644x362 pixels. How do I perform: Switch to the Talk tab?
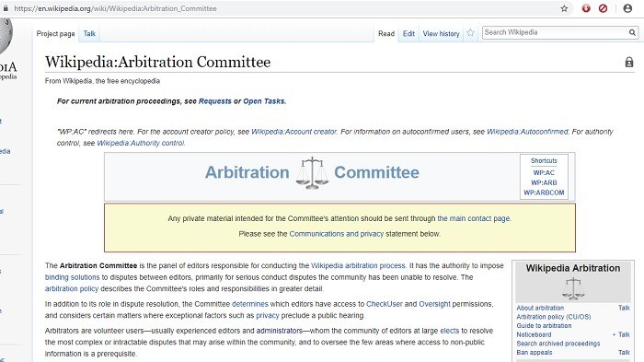tap(89, 34)
